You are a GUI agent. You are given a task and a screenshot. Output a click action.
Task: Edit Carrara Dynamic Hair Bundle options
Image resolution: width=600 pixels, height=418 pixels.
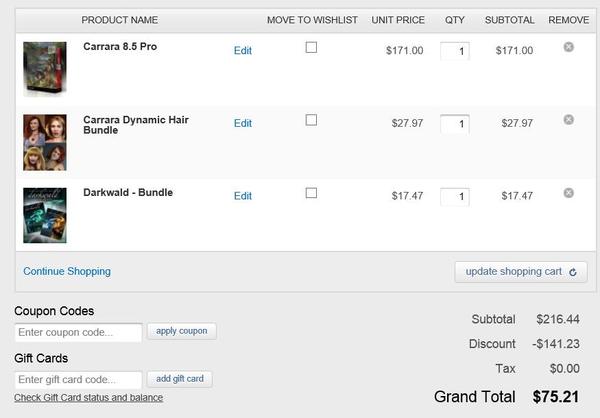pyautogui.click(x=243, y=123)
